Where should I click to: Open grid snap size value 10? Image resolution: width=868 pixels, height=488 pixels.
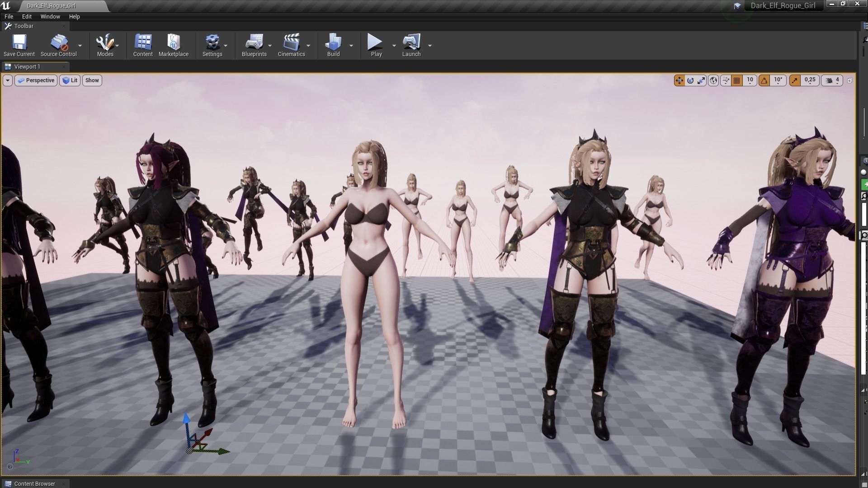click(750, 80)
